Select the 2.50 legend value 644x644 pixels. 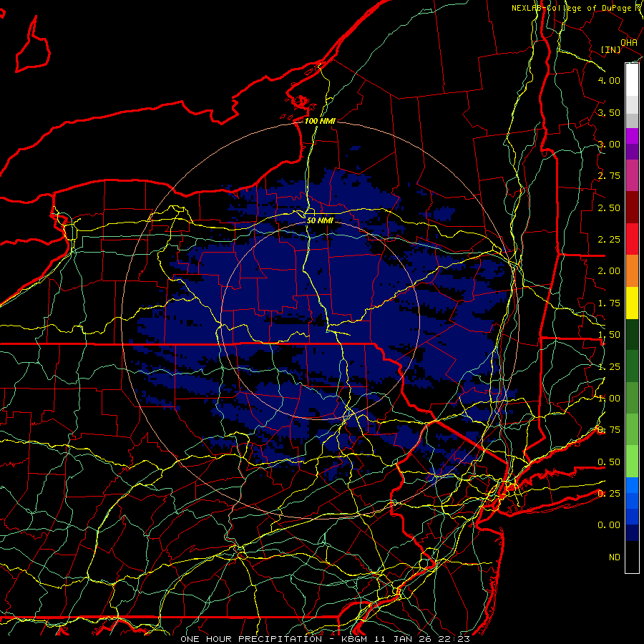pos(609,208)
